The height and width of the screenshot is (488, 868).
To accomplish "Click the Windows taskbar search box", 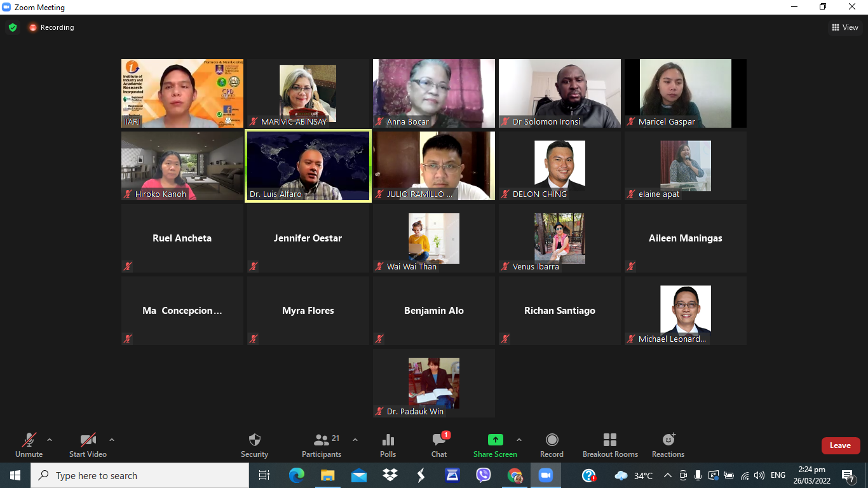I will 140,475.
